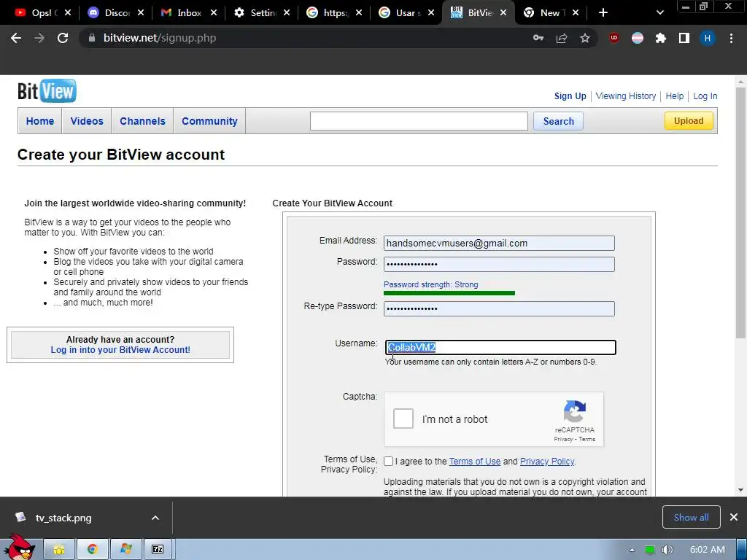The image size is (747, 560).
Task: Open the Privacy Policy link
Action: (547, 462)
